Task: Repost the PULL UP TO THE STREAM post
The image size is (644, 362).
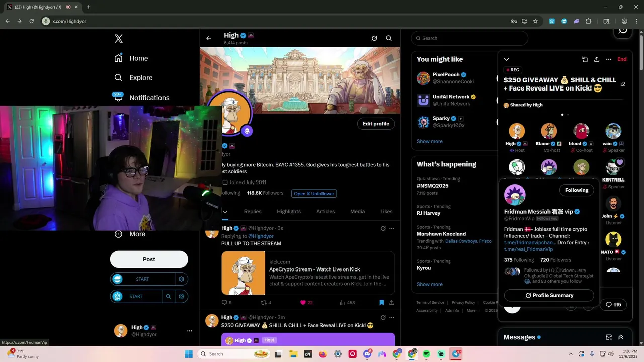Action: click(x=266, y=303)
